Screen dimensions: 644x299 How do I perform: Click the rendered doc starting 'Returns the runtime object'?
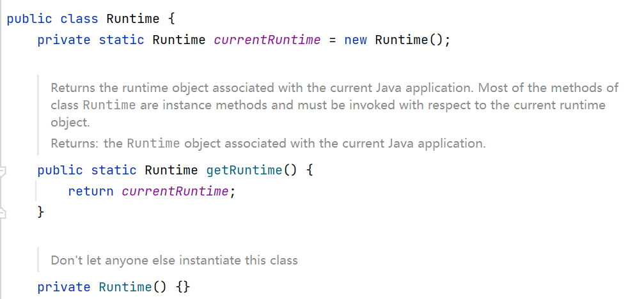coord(334,105)
